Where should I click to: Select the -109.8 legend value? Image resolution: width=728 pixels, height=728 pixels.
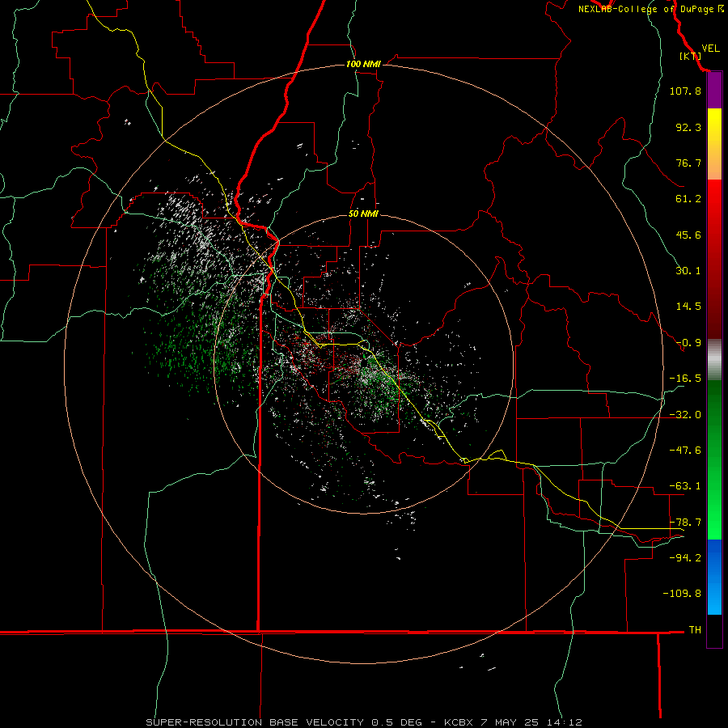click(x=682, y=594)
